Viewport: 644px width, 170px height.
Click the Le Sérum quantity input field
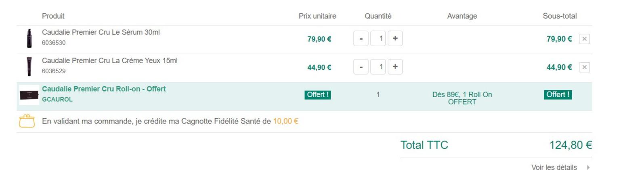tap(378, 38)
